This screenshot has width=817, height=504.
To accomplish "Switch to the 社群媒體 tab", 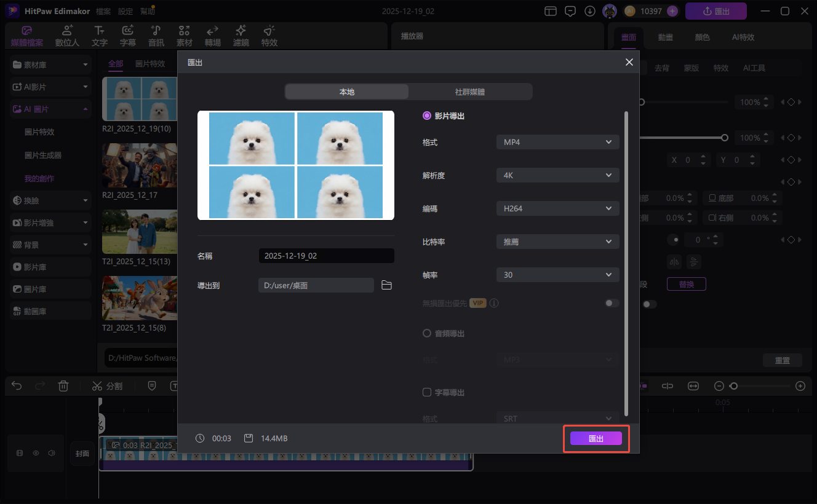I will [470, 92].
